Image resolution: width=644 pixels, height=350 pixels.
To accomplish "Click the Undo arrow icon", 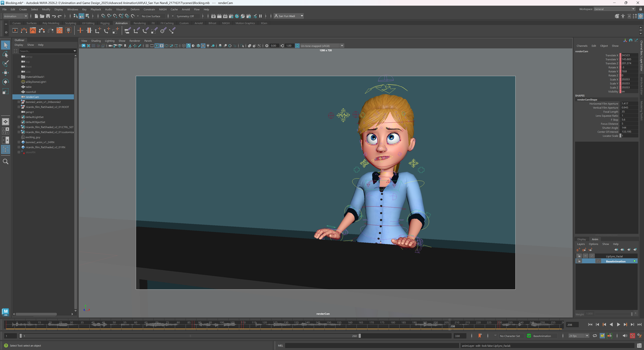I will (x=54, y=16).
